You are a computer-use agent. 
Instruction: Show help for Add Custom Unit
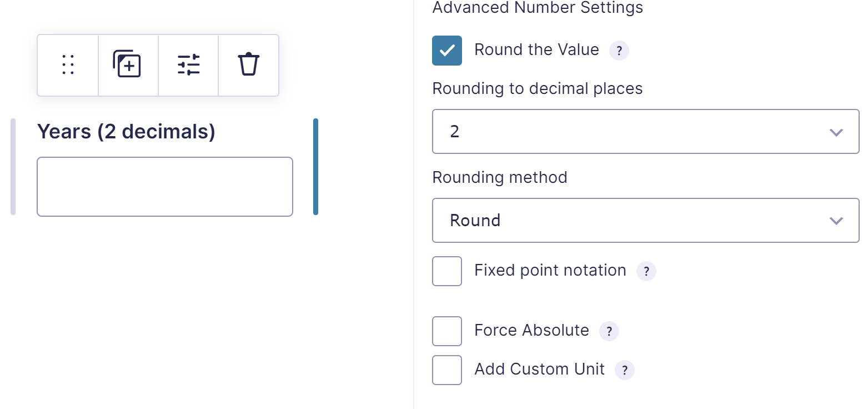tap(624, 370)
